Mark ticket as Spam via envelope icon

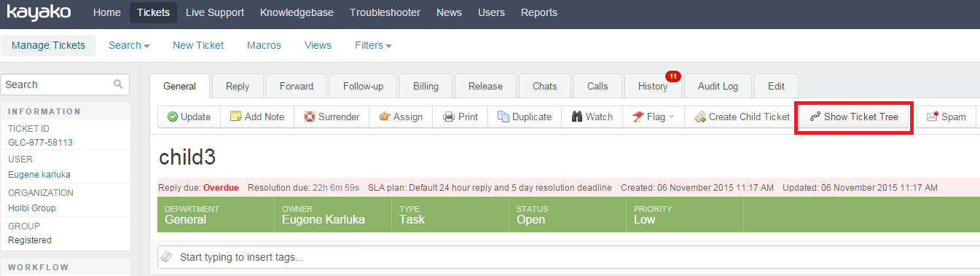tap(932, 117)
